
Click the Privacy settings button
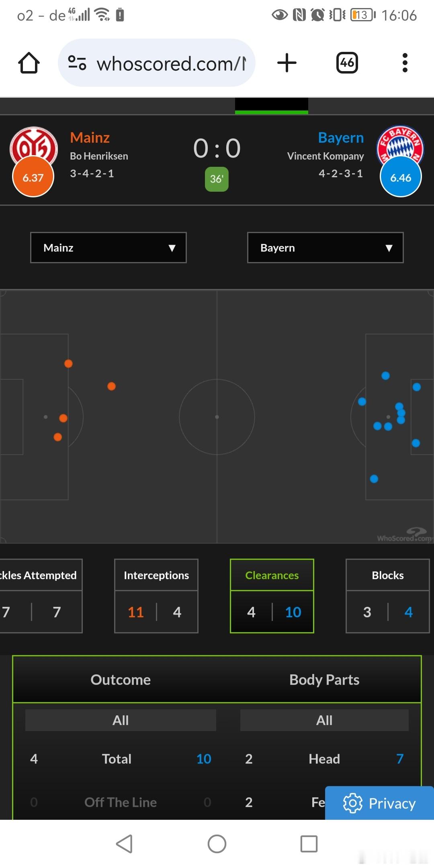[x=379, y=803]
